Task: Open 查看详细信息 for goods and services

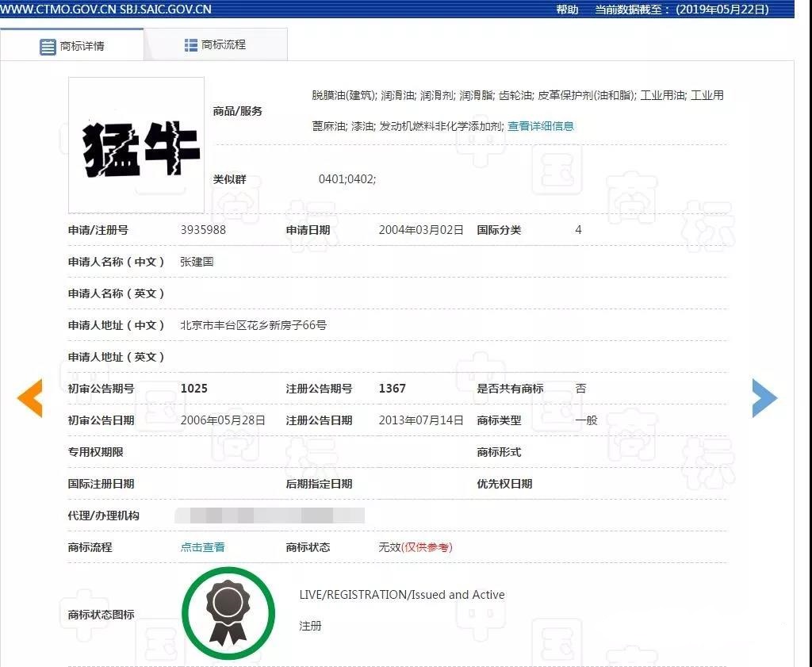Action: [x=539, y=125]
